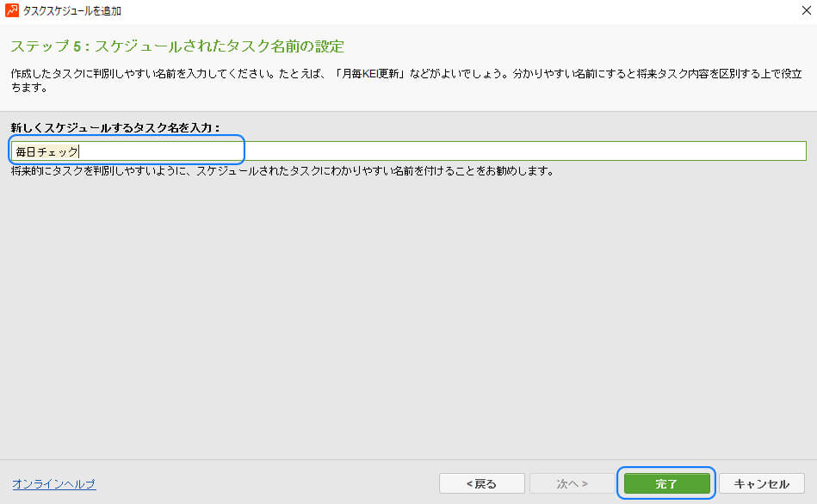The height and width of the screenshot is (504, 817).
Task: Open the オンラインヘルプ link
Action: (x=53, y=483)
